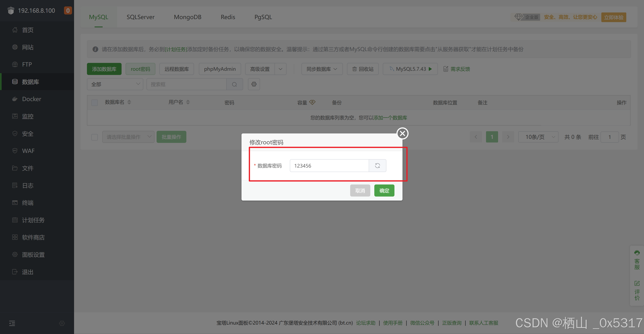The height and width of the screenshot is (334, 644).
Task: Switch to the MongoDB tab
Action: coord(188,17)
